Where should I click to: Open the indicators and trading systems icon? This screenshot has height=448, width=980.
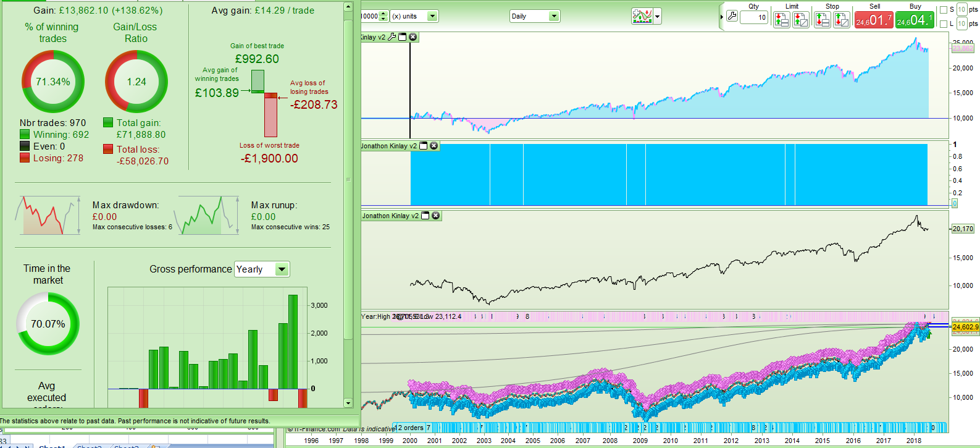(x=642, y=16)
